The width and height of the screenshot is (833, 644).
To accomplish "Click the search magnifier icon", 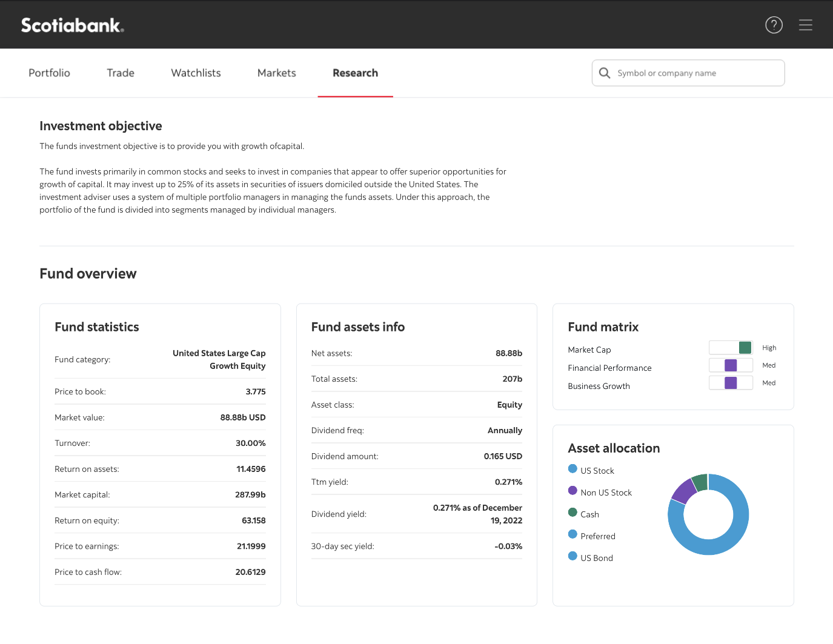I will pos(604,73).
